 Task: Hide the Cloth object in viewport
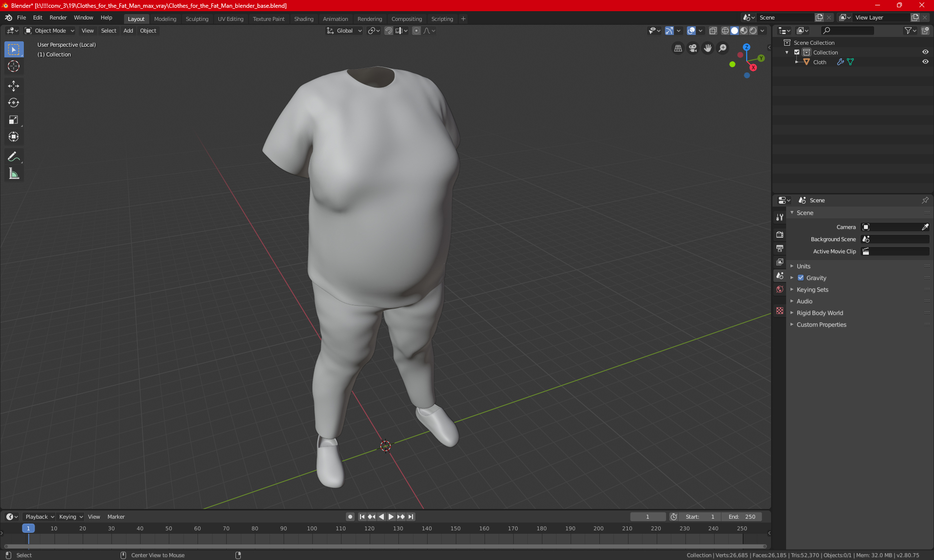(x=925, y=62)
